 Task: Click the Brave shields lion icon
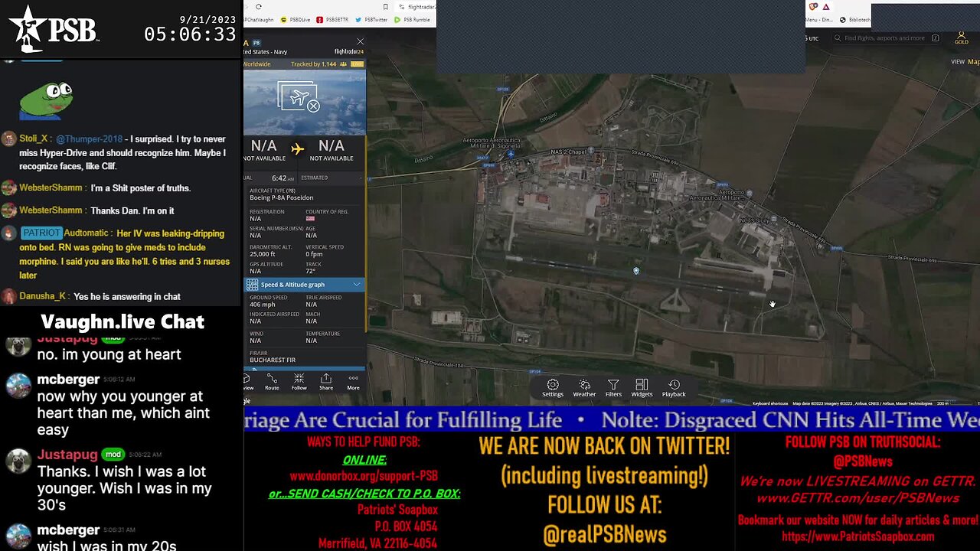[x=813, y=7]
